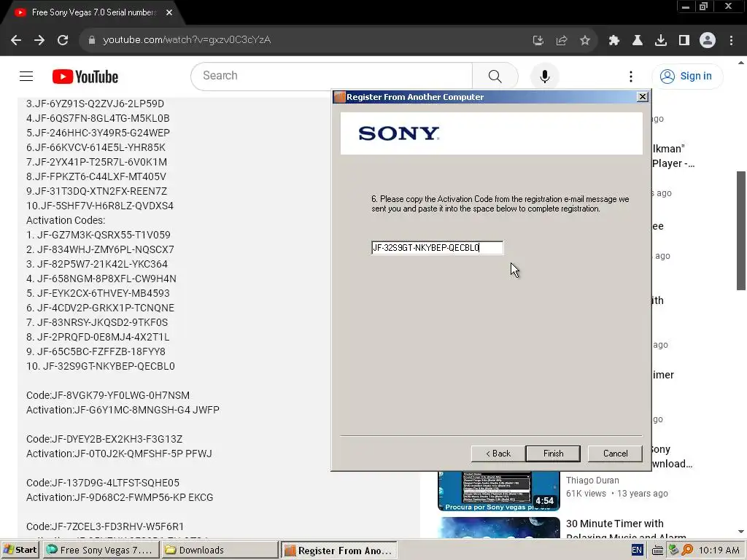Go forward with the browser forward arrow
The height and width of the screenshot is (560, 747).
point(39,40)
